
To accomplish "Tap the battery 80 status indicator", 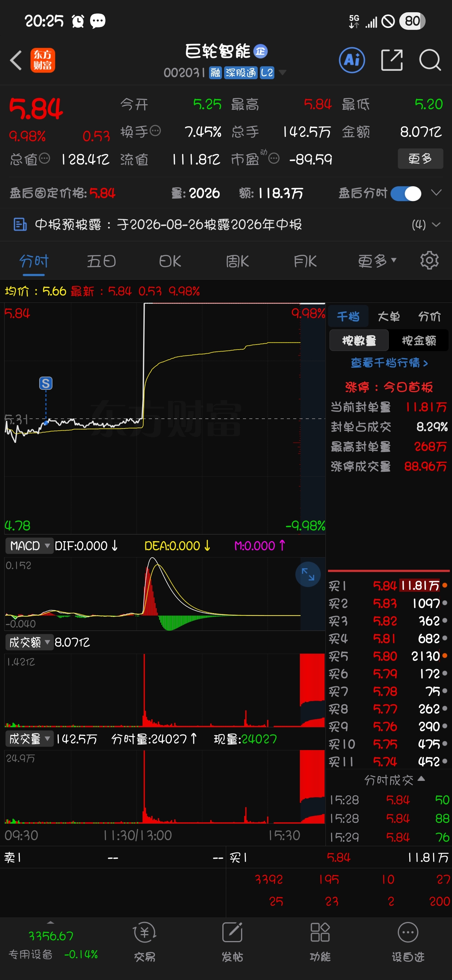I will 412,21.
